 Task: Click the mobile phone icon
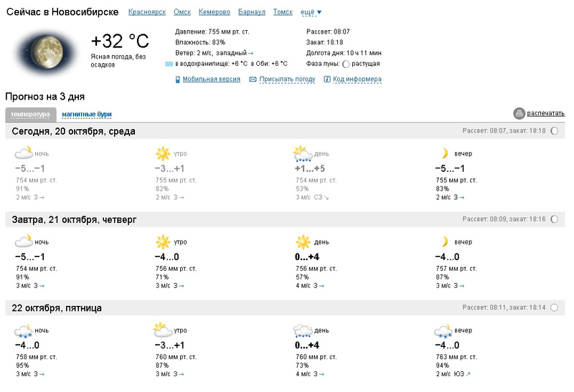pos(178,80)
